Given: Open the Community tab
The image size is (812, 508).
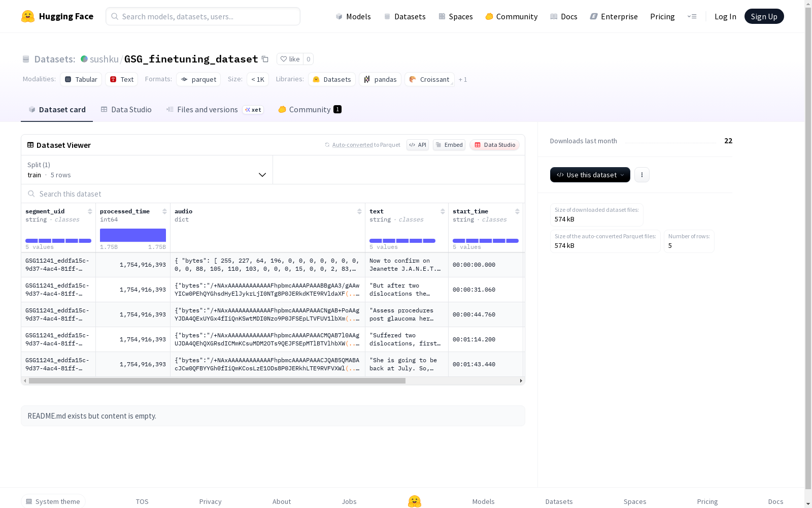Looking at the screenshot, I should tap(310, 110).
